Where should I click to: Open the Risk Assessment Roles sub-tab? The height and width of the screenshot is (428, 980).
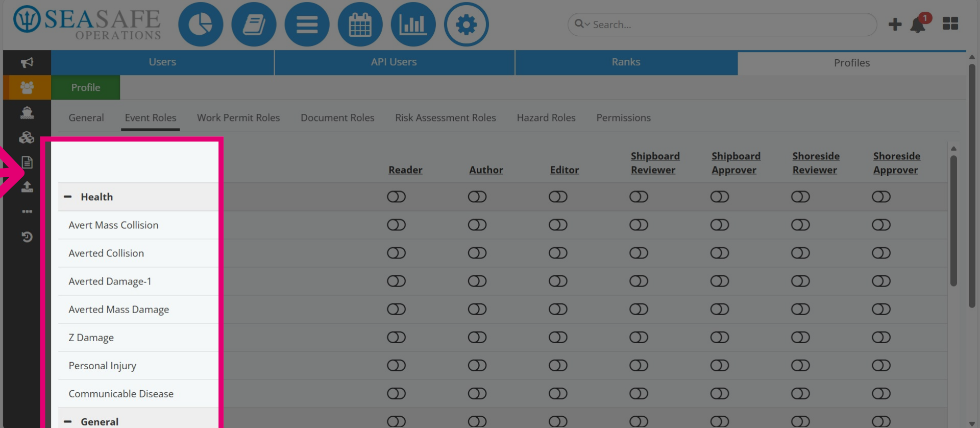click(446, 117)
